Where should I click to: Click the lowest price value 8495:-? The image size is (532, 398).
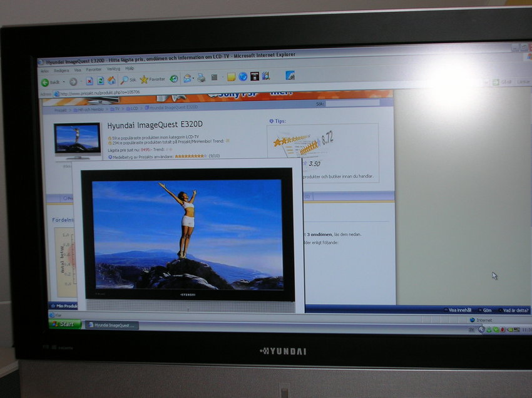(x=146, y=150)
